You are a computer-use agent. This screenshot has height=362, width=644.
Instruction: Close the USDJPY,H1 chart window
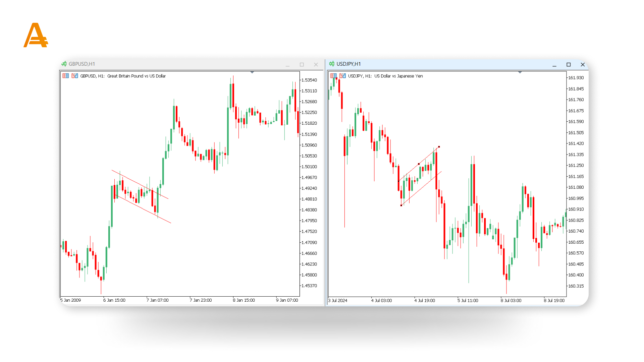tap(583, 64)
